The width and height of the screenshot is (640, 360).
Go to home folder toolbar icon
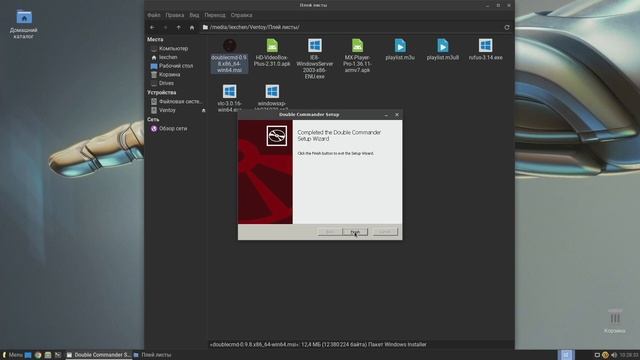click(192, 27)
